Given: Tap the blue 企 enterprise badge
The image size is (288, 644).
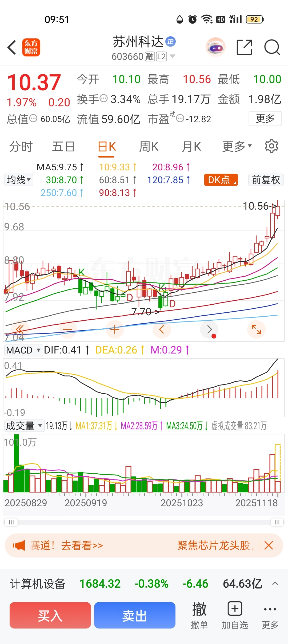Looking at the screenshot, I should point(170,41).
